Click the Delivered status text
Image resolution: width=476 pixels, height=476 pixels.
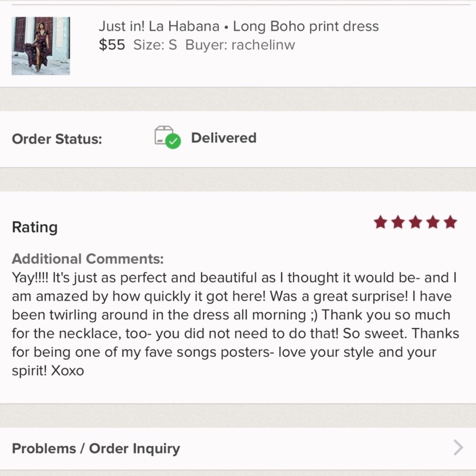pos(224,138)
